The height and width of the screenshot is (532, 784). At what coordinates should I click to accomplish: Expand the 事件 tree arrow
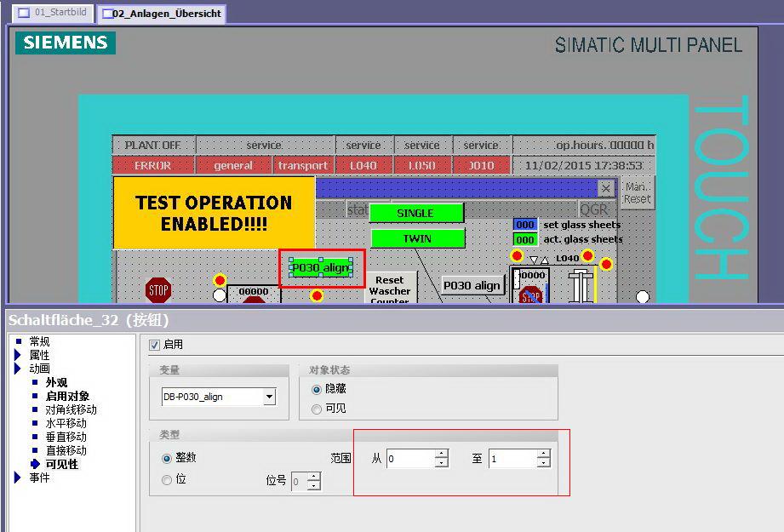click(18, 478)
